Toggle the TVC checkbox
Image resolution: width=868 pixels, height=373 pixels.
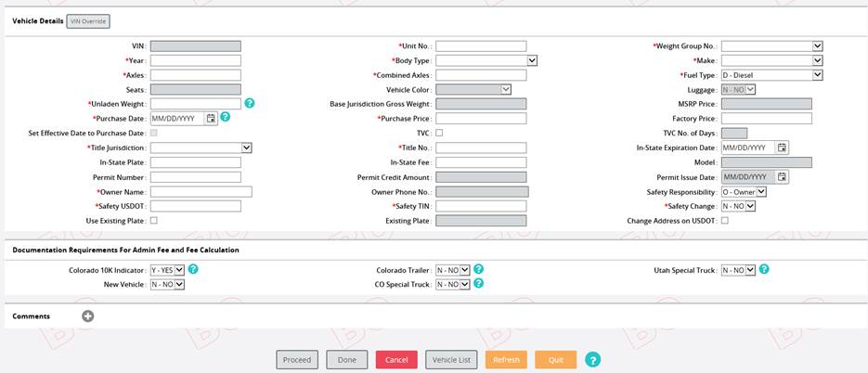439,134
